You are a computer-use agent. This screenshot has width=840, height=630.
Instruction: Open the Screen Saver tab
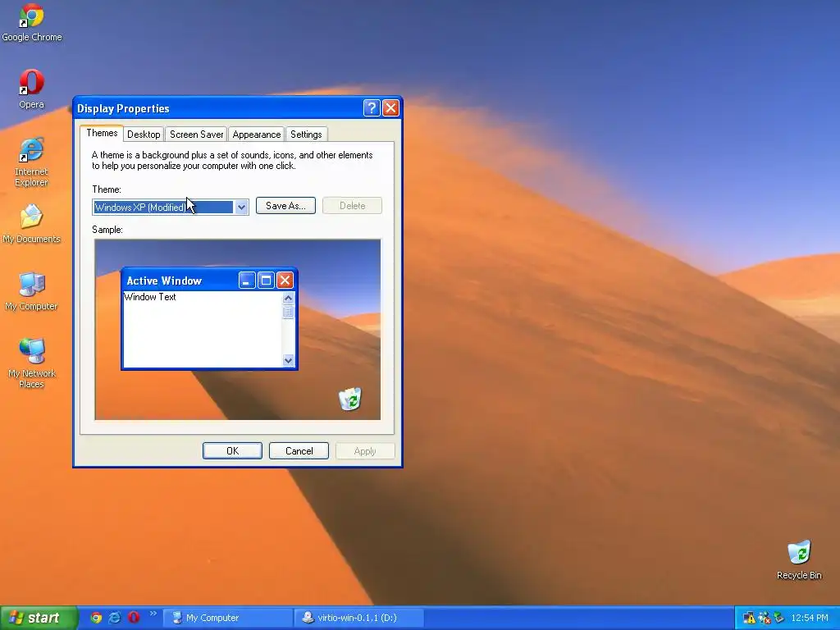point(196,135)
